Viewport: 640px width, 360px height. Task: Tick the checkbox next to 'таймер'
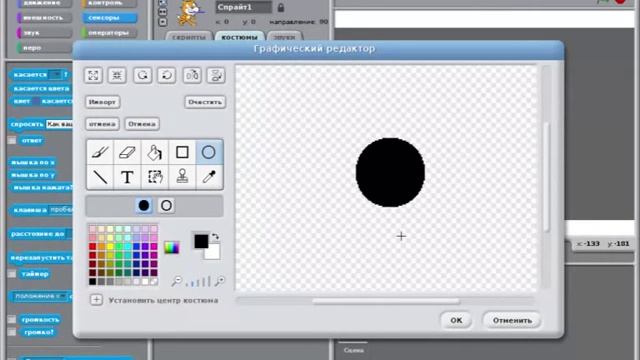tap(12, 274)
